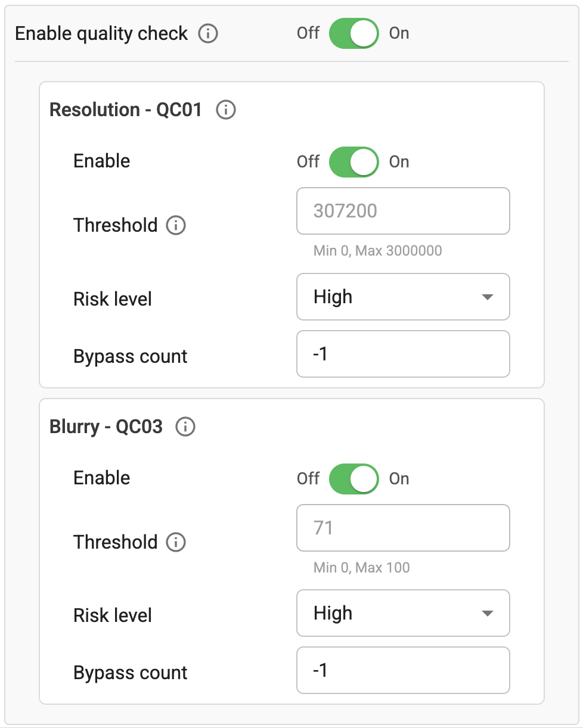Open the Blurry Risk level dropdown
583x728 pixels.
tap(402, 614)
